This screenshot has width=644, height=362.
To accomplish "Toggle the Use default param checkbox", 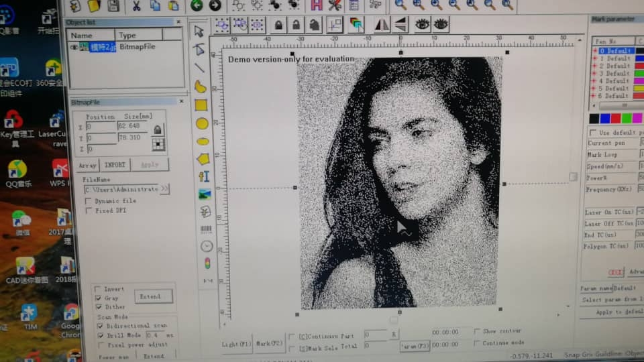I will [592, 133].
